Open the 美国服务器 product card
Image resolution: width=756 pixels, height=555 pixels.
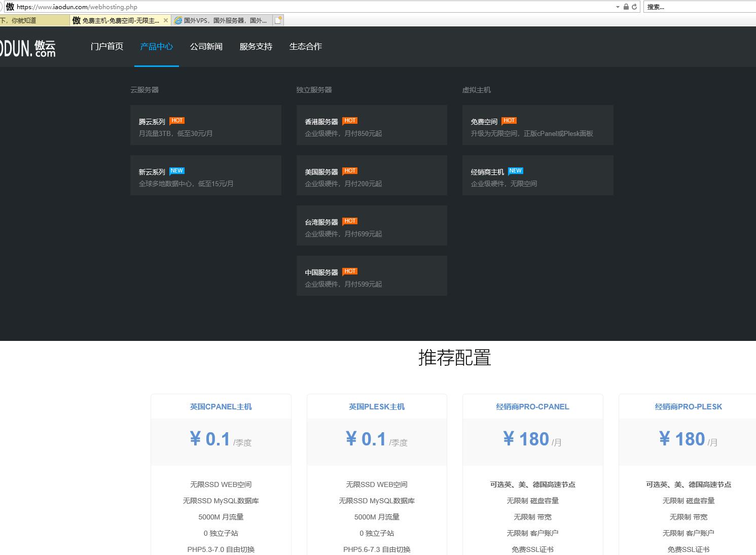(x=372, y=175)
